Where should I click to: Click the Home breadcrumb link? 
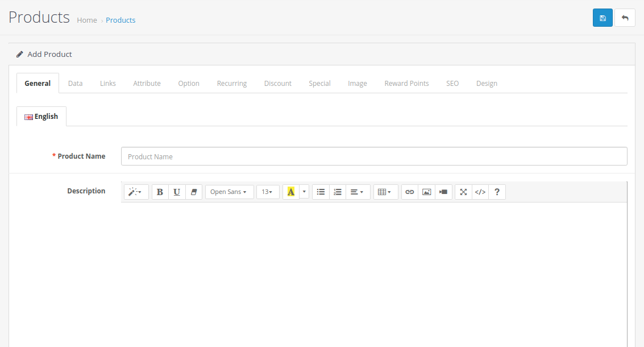click(x=86, y=20)
